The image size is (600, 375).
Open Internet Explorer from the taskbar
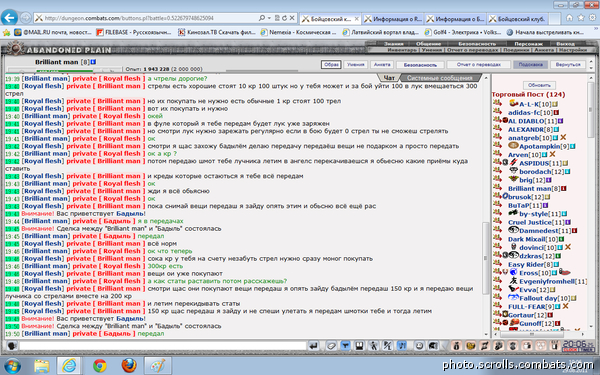tap(69, 365)
